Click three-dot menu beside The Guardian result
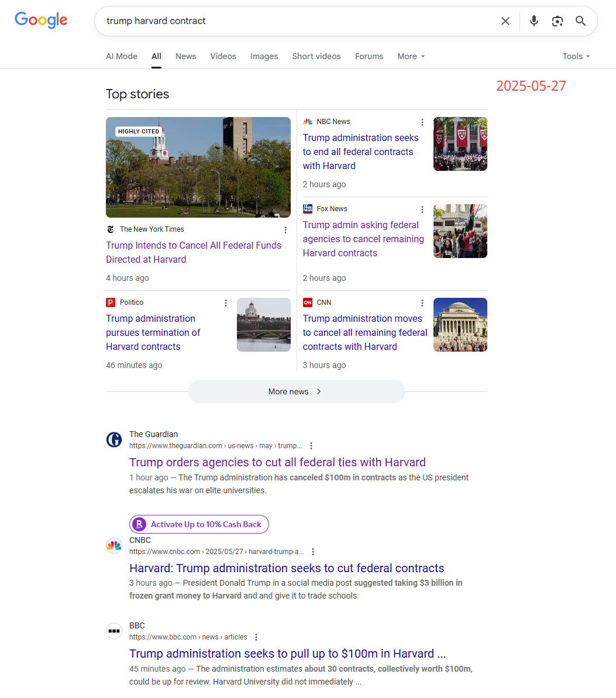 tap(311, 446)
